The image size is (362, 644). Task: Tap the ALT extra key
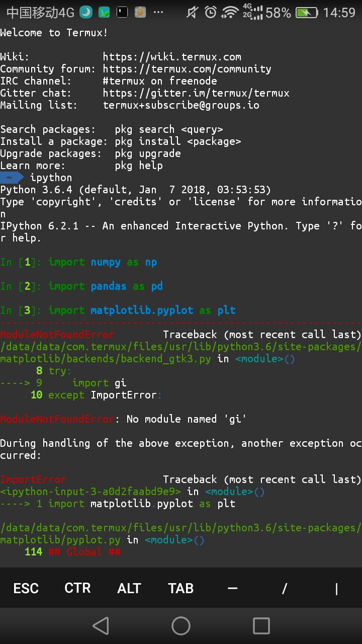tap(129, 588)
